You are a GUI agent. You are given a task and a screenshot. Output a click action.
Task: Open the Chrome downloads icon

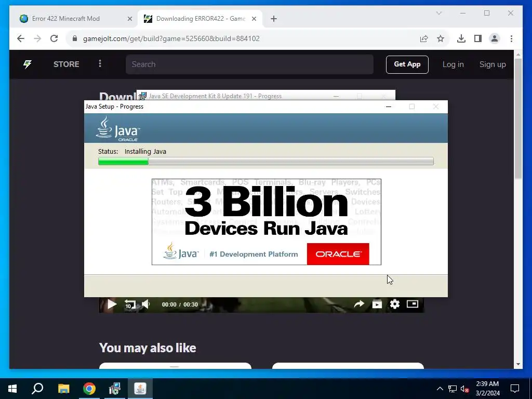click(x=461, y=38)
